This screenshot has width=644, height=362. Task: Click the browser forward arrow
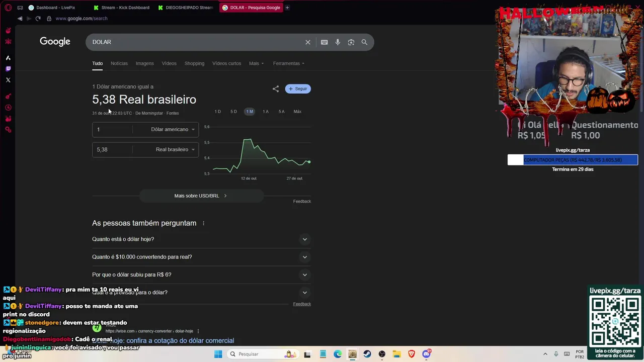(x=29, y=19)
